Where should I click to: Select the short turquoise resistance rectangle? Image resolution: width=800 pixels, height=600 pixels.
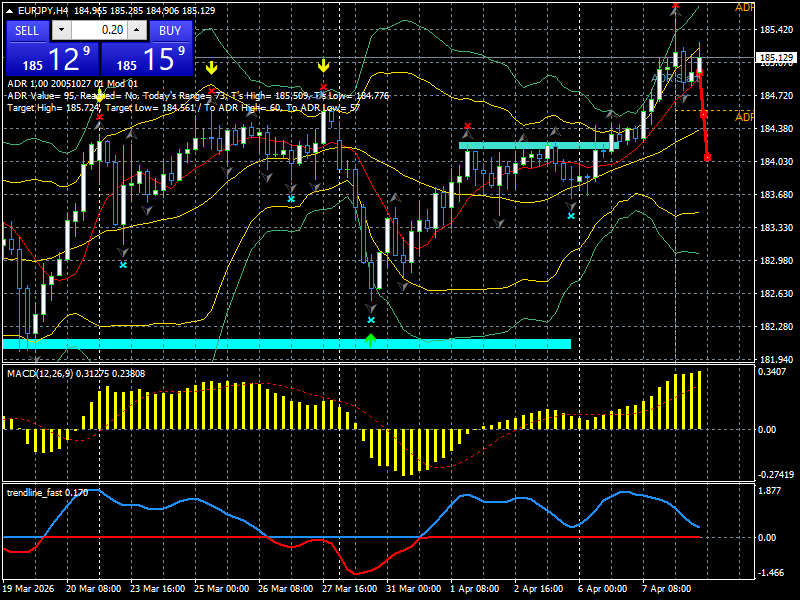pos(539,146)
